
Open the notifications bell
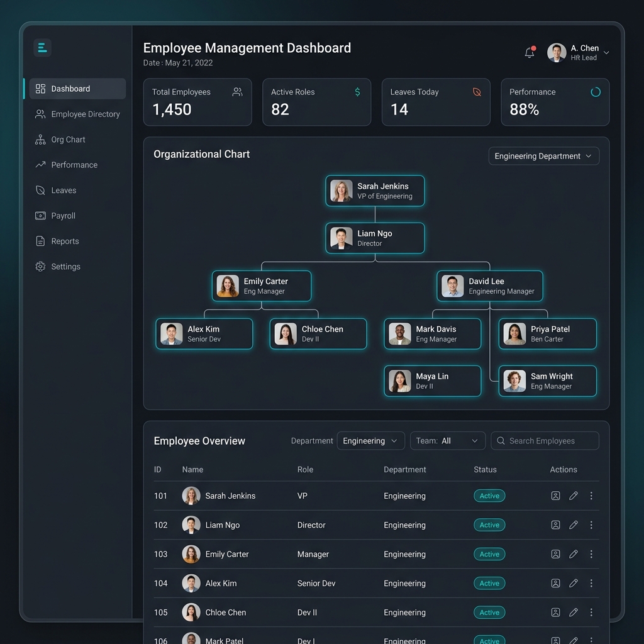coord(530,53)
